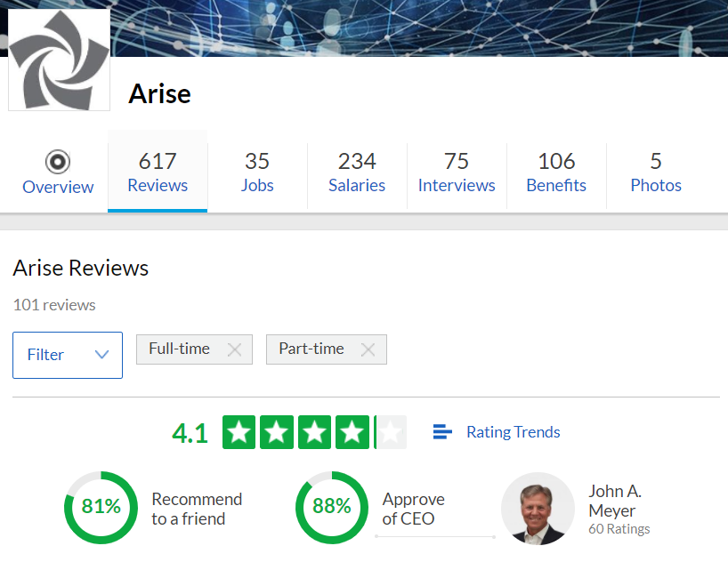
Task: Remove the Part-time filter chip
Action: (x=368, y=349)
